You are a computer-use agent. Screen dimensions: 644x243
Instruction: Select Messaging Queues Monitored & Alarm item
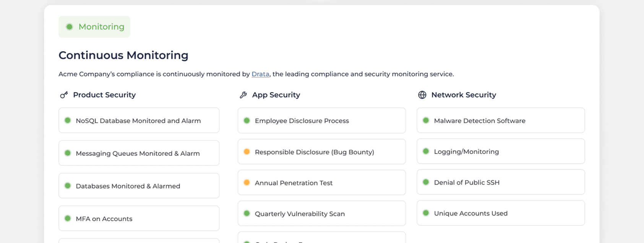click(139, 153)
